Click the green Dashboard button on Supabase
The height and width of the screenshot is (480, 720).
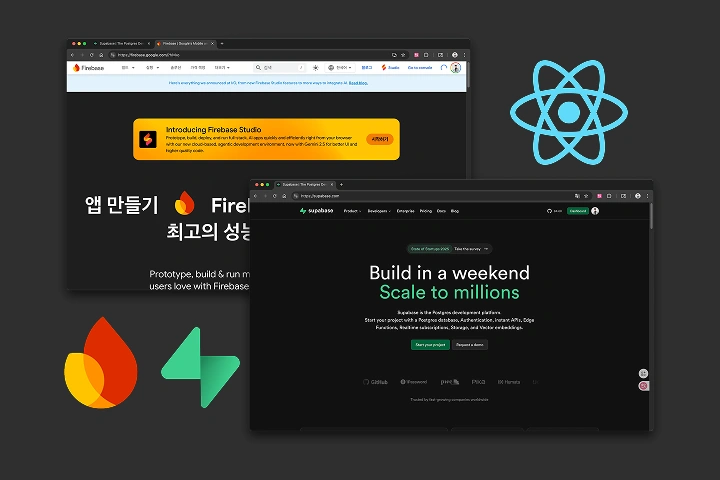click(x=578, y=211)
